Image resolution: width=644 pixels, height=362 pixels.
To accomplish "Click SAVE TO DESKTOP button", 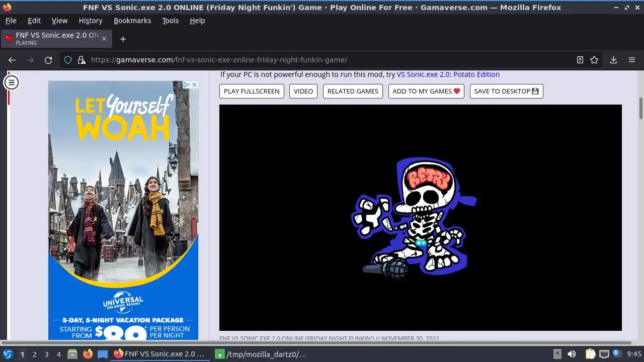I will (x=506, y=91).
